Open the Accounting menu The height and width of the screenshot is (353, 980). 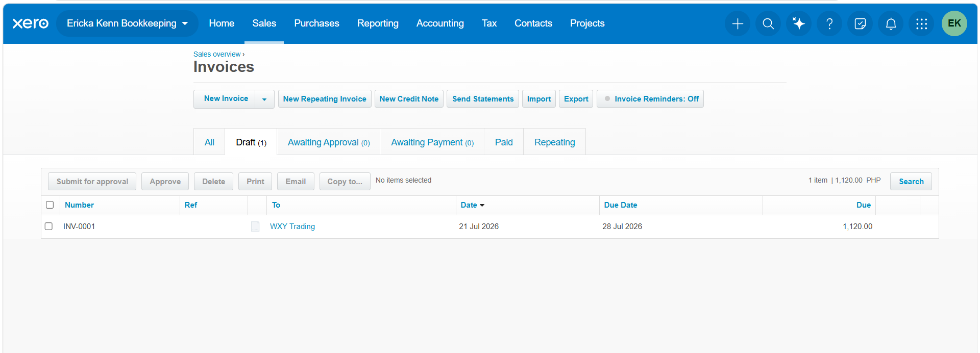click(x=440, y=23)
